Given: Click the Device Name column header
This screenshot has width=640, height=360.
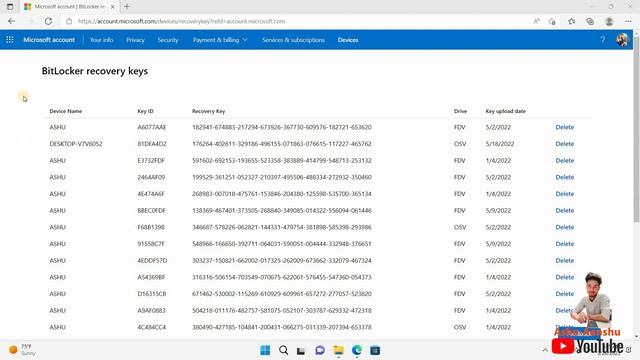Looking at the screenshot, I should click(66, 111).
